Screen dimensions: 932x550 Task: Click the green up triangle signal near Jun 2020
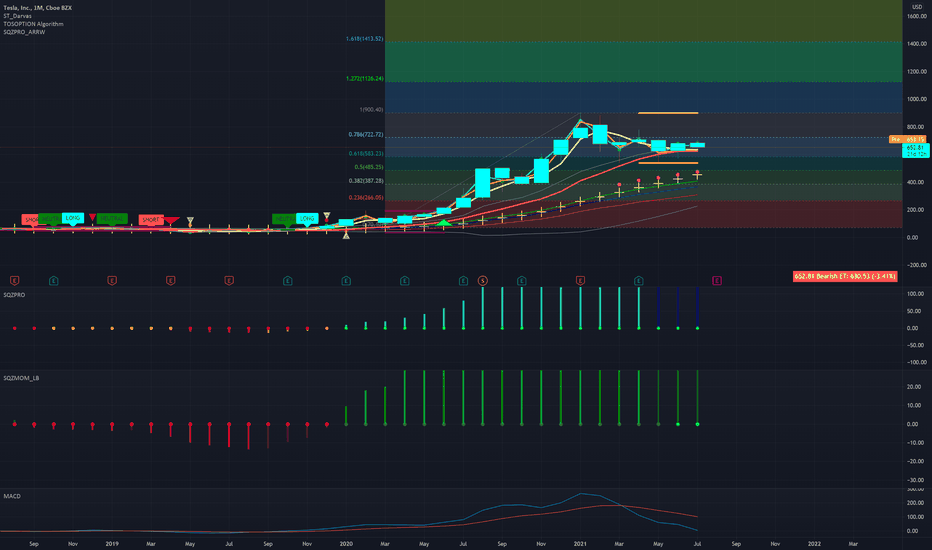click(443, 223)
